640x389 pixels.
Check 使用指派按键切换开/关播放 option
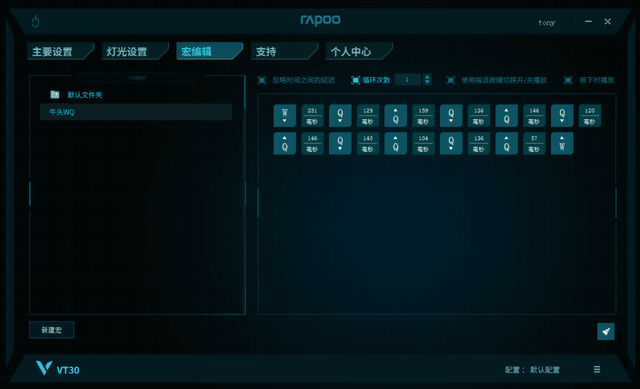click(x=450, y=80)
